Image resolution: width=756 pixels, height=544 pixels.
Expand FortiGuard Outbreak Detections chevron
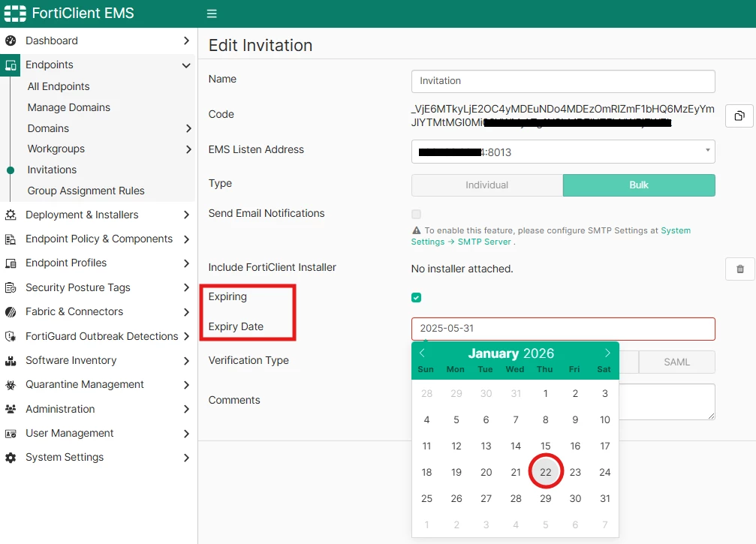(187, 336)
